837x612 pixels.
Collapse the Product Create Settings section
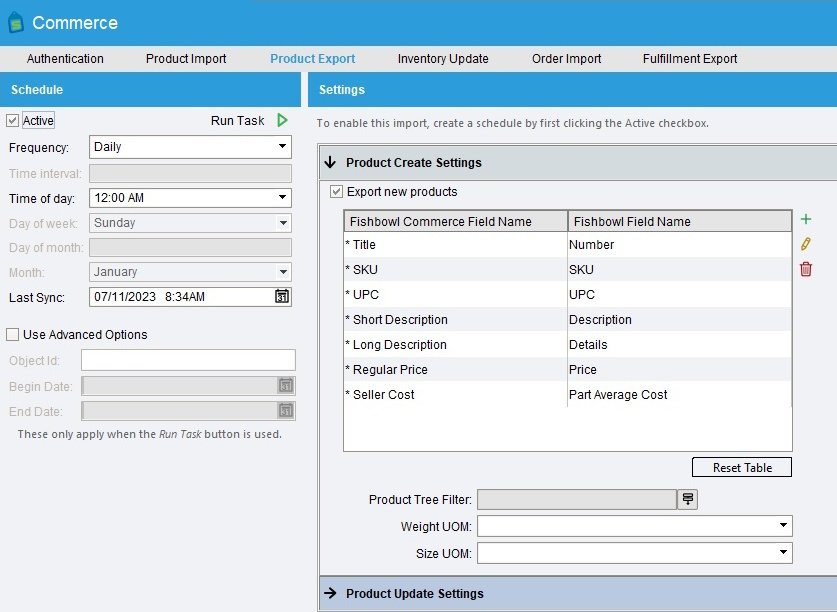coord(330,163)
